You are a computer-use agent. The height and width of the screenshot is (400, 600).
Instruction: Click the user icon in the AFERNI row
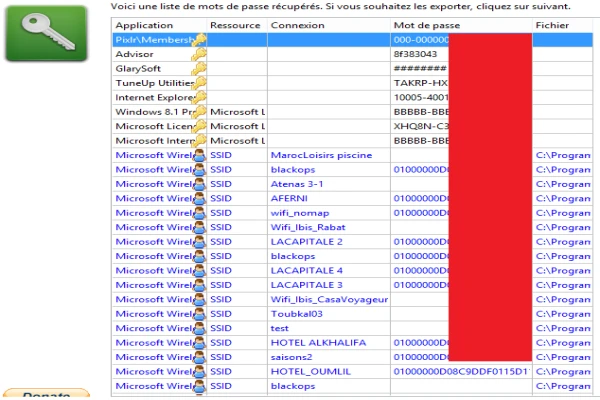point(199,199)
